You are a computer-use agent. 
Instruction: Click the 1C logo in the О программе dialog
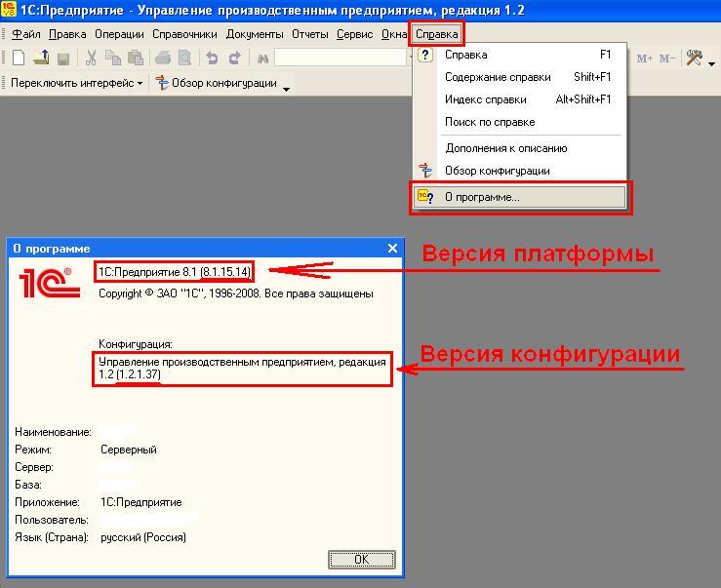pos(49,282)
